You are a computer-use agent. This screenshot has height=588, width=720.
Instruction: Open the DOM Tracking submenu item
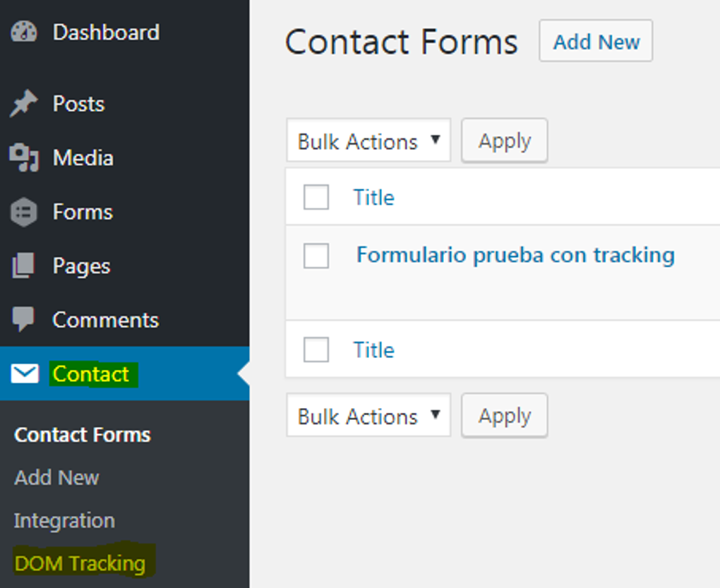pyautogui.click(x=80, y=563)
